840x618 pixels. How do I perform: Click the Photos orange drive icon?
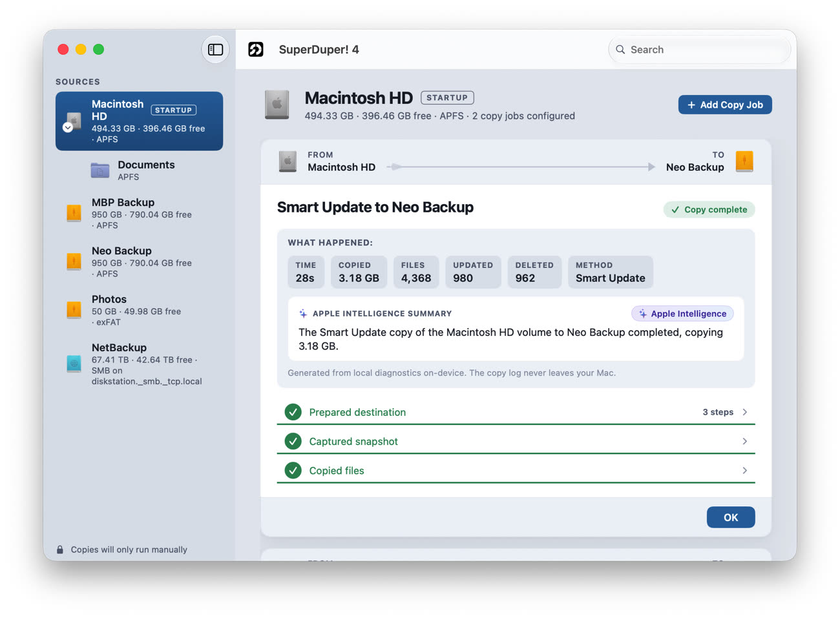click(74, 310)
